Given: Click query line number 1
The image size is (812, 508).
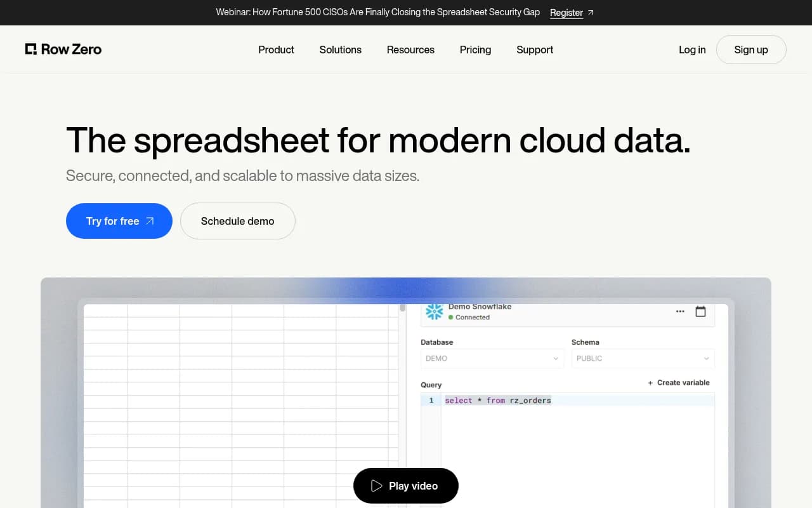Looking at the screenshot, I should pos(431,401).
